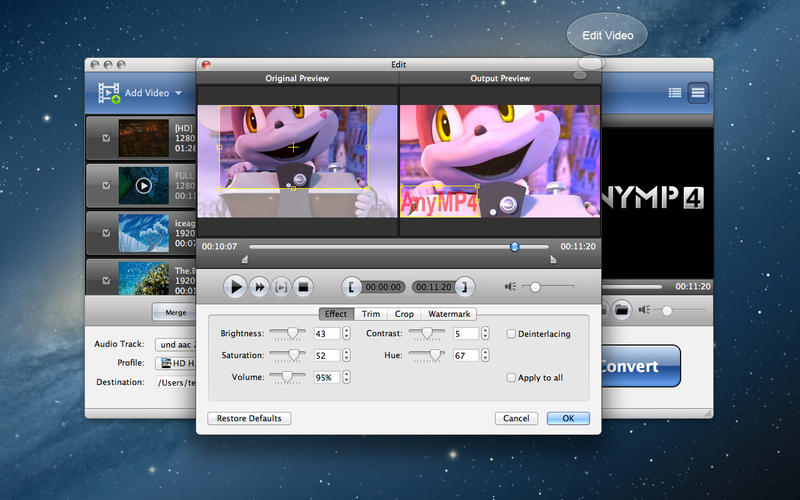Image resolution: width=800 pixels, height=500 pixels.
Task: Uncheck the iceag video in the file list
Action: (x=107, y=234)
